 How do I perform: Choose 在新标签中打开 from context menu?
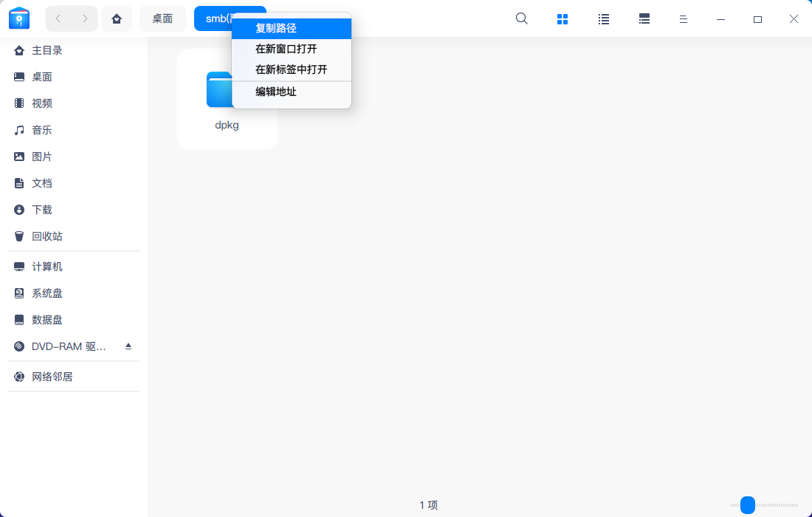pyautogui.click(x=292, y=70)
